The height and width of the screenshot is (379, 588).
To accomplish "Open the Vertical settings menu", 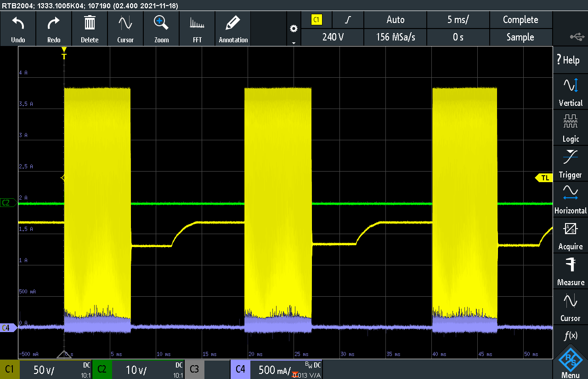I will pos(570,92).
